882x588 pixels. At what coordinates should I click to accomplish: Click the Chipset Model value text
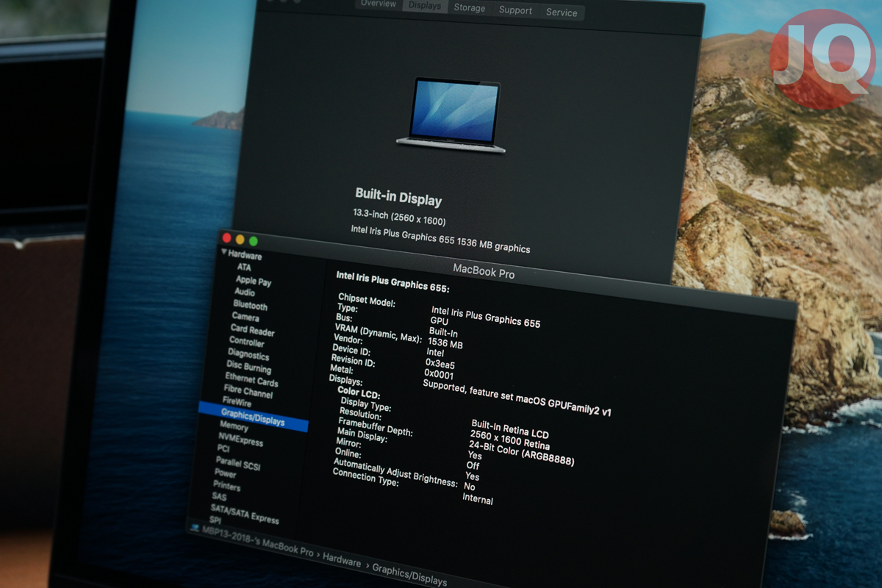tap(485, 316)
